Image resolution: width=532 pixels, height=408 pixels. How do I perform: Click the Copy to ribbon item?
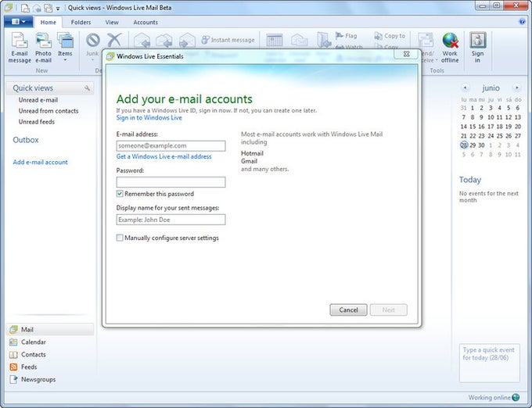(x=390, y=36)
